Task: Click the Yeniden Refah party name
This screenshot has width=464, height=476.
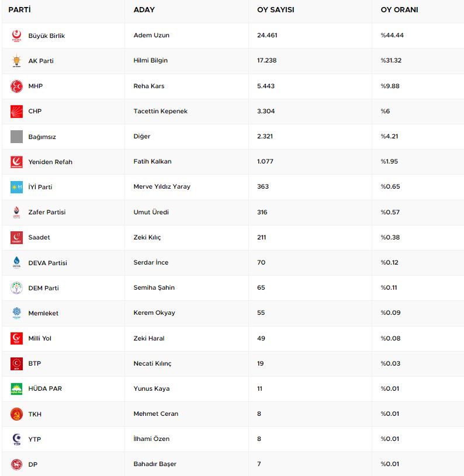Action: 50,162
